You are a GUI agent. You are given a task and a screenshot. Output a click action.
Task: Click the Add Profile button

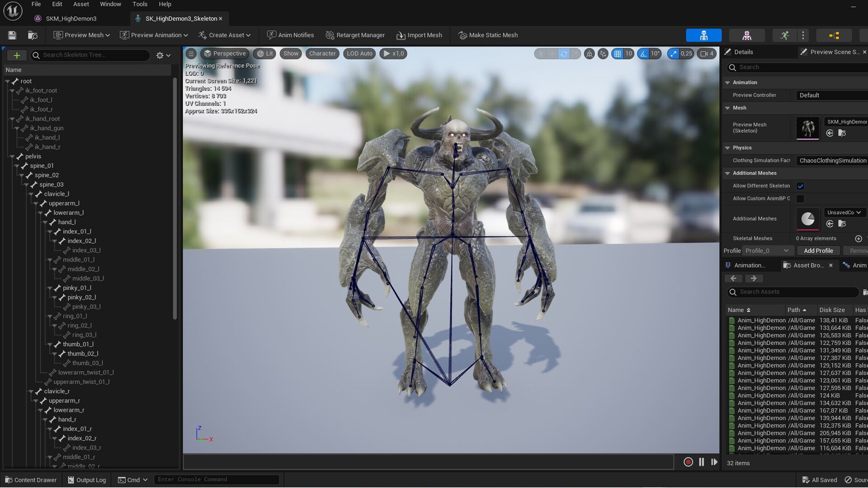pos(818,250)
